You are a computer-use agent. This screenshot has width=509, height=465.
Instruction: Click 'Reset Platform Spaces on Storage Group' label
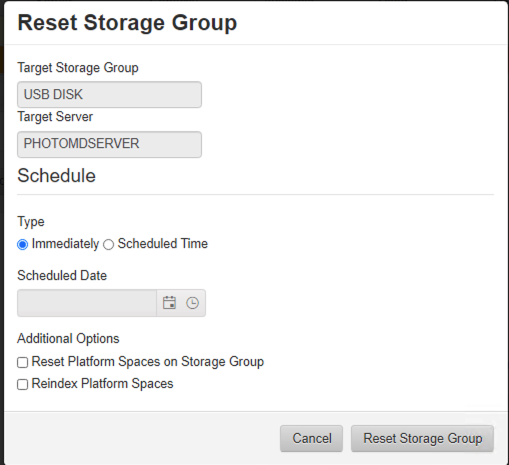click(148, 362)
